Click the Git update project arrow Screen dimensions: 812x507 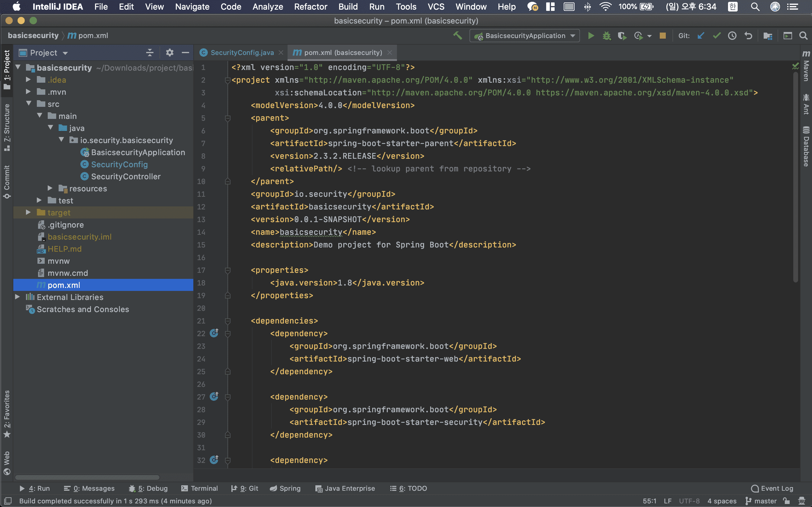(701, 36)
